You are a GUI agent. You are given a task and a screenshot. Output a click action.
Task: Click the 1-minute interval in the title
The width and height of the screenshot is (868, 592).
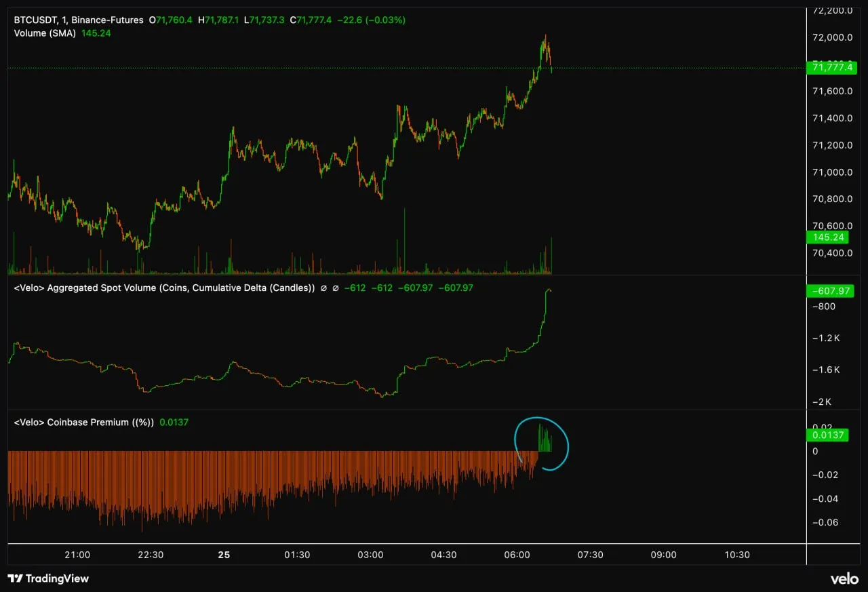(x=64, y=20)
